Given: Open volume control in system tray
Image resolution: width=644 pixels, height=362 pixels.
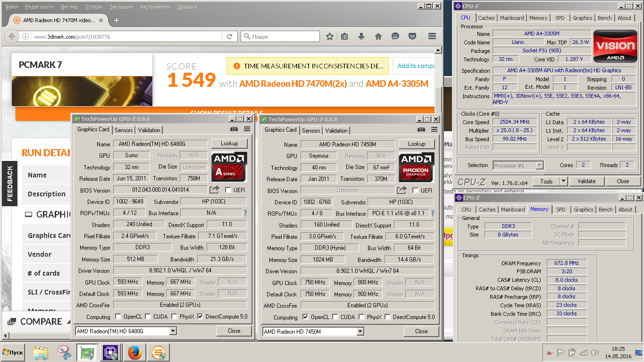Looking at the screenshot, I should (595, 352).
